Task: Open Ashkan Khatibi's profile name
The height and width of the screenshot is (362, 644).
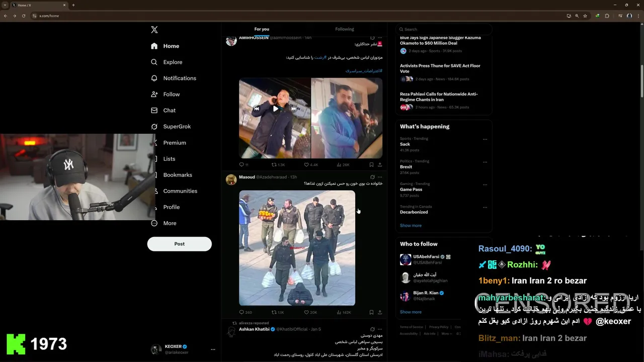Action: (x=254, y=329)
